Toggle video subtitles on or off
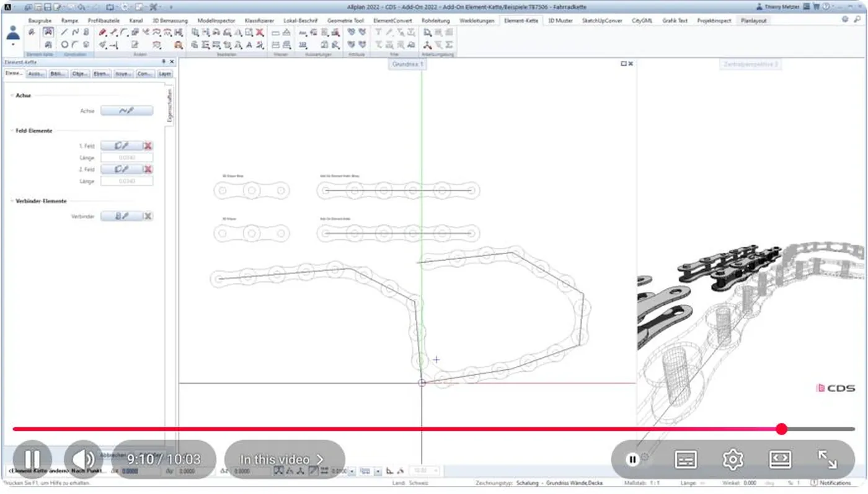868x494 pixels. pos(685,459)
